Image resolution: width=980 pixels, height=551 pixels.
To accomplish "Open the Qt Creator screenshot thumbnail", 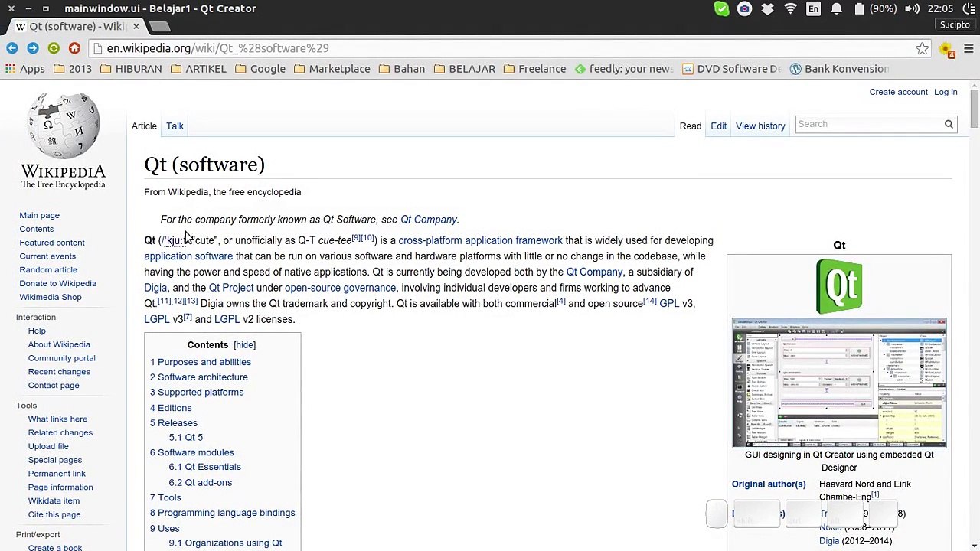I will point(839,383).
